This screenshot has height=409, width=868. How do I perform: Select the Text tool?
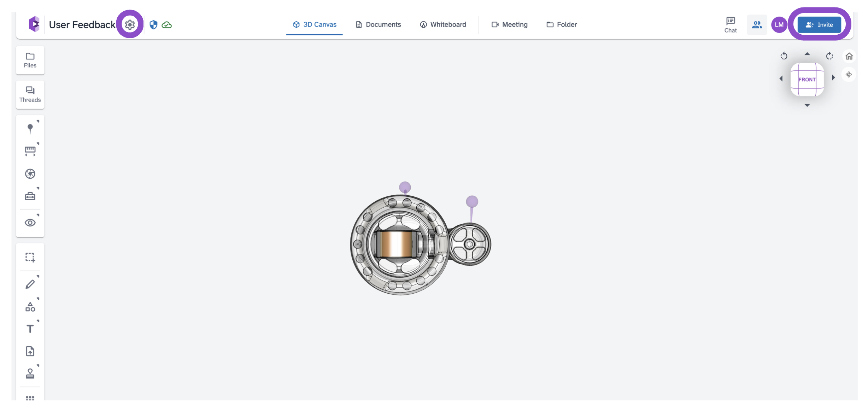pos(30,329)
